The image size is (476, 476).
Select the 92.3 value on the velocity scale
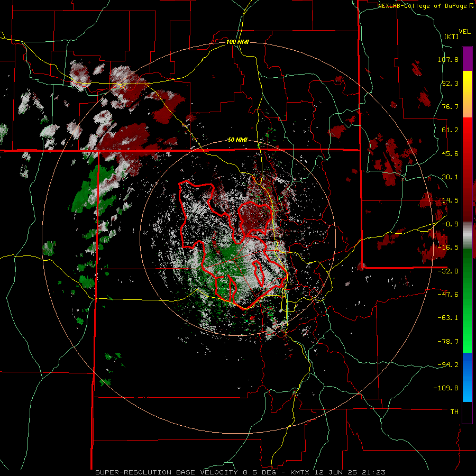click(x=450, y=83)
